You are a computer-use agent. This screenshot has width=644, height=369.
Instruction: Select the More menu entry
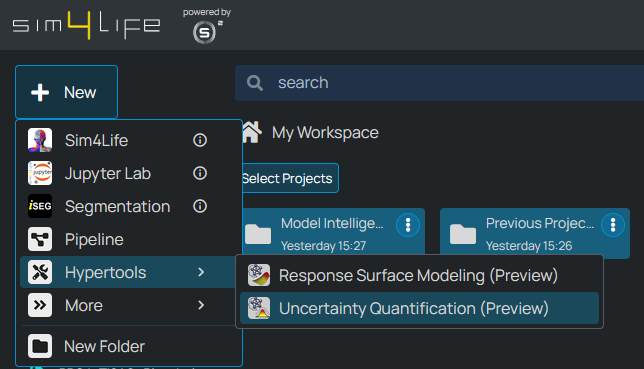[127, 305]
